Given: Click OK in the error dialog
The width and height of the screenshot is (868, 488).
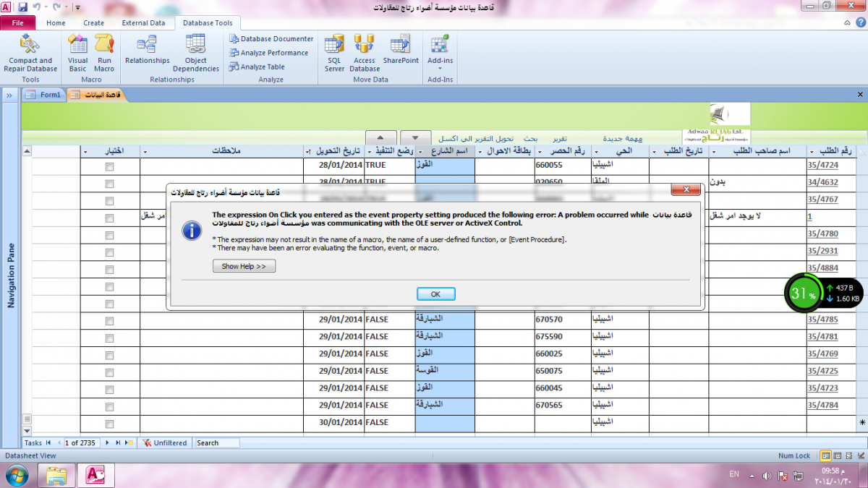Looking at the screenshot, I should 435,294.
